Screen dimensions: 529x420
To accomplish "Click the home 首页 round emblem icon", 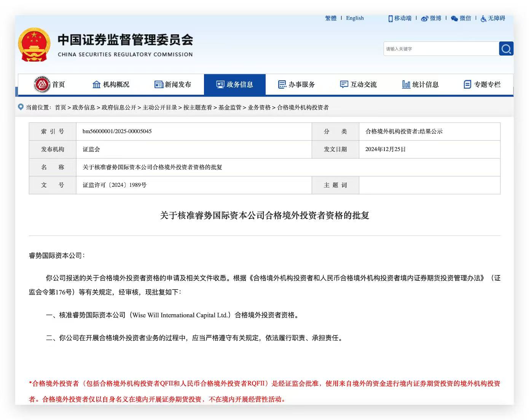I will click(42, 84).
